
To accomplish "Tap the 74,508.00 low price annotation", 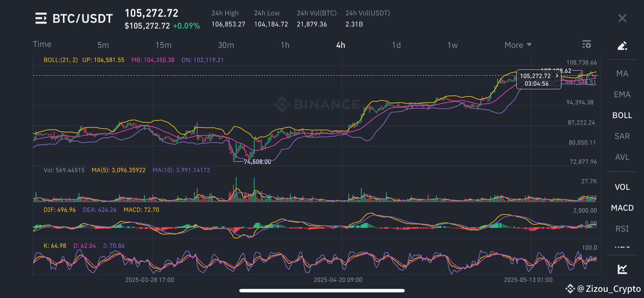I will click(257, 162).
